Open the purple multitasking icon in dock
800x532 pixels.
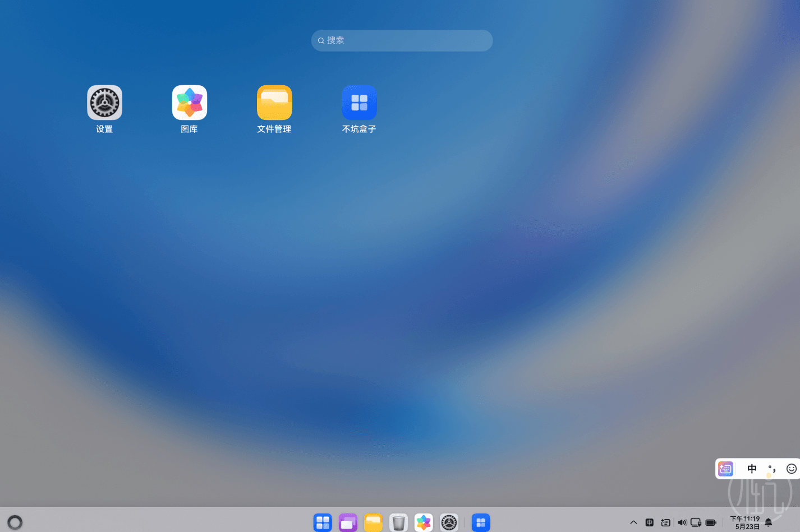tap(348, 522)
